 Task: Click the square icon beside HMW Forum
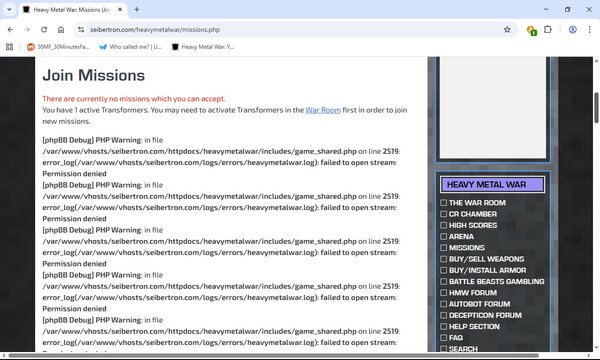443,293
